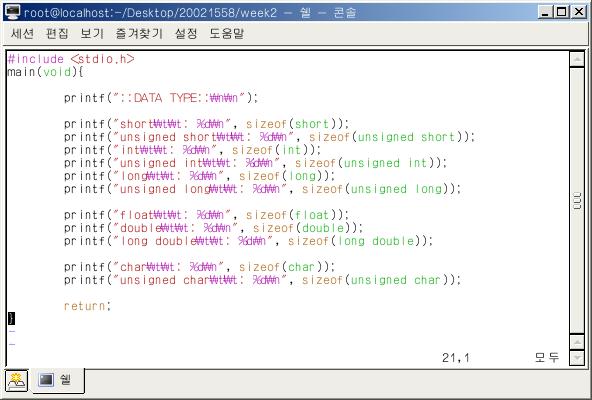Open the 즐겨찾기 menu

139,33
